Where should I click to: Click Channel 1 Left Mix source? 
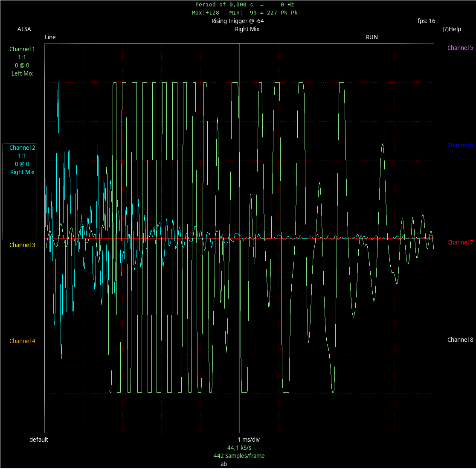22,73
